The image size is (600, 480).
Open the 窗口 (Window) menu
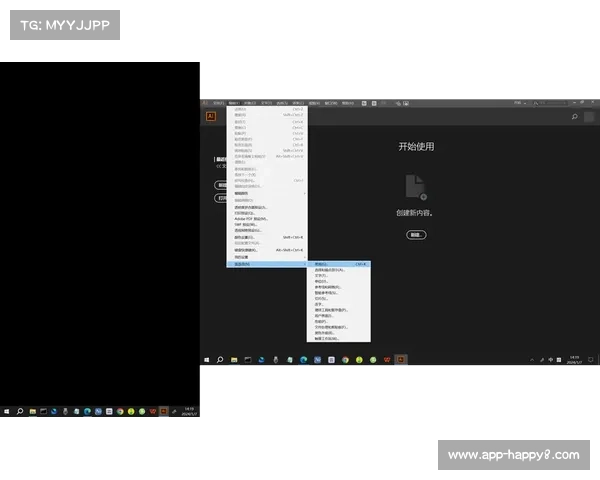pos(331,103)
